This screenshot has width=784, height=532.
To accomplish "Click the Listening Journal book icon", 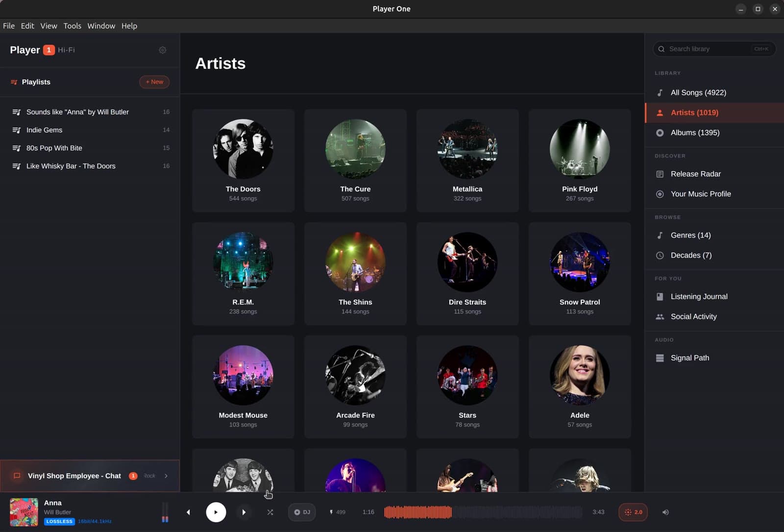I will point(660,296).
